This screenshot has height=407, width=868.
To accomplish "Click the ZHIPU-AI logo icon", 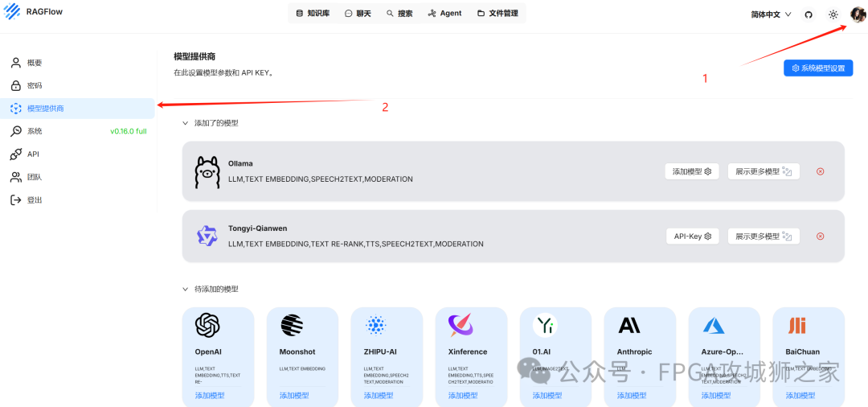I will [x=376, y=325].
